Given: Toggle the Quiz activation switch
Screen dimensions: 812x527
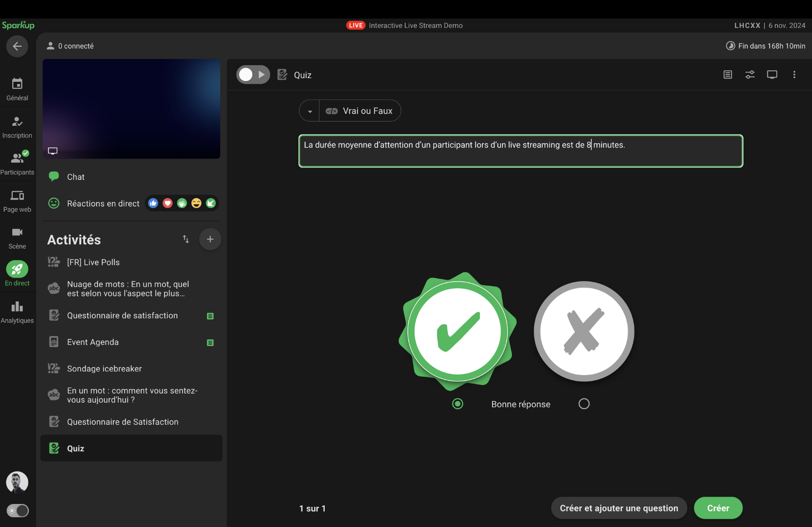Looking at the screenshot, I should [253, 75].
